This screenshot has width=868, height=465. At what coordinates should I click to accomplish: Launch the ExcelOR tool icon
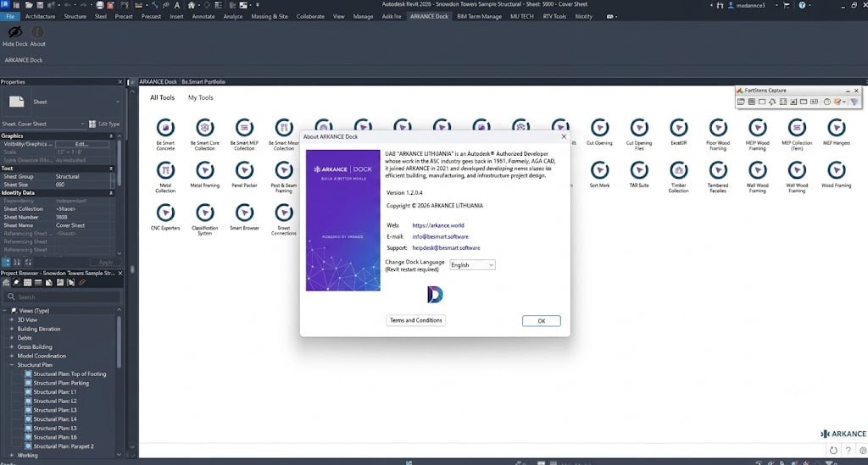tap(679, 128)
